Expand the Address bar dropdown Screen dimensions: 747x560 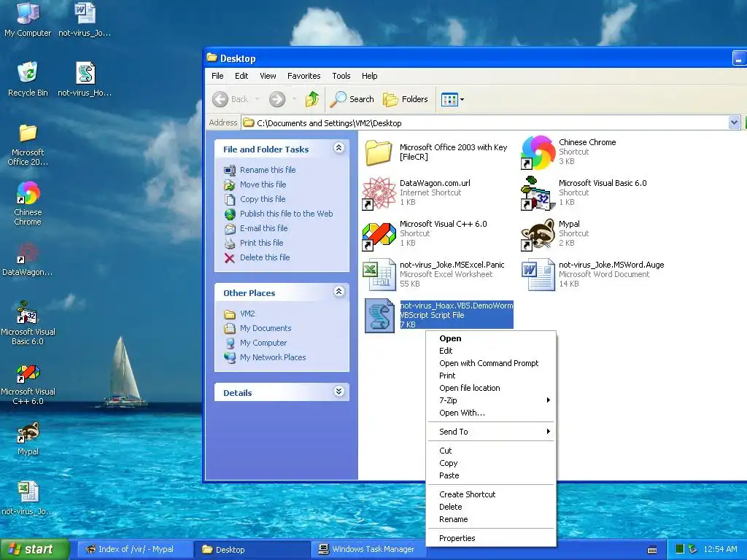coord(734,122)
